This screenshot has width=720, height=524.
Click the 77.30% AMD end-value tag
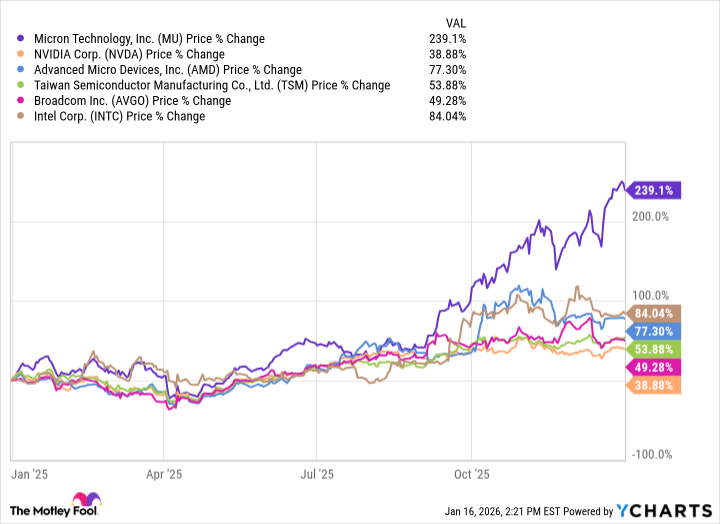pyautogui.click(x=654, y=331)
